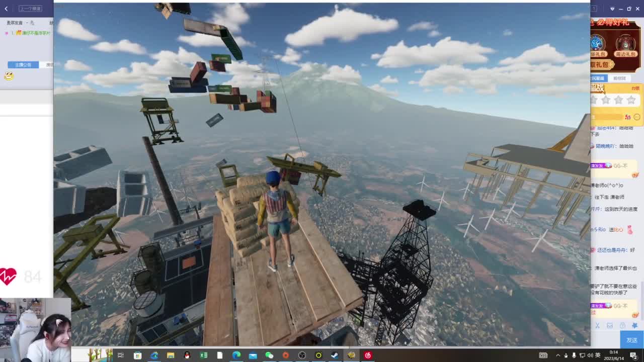Screen dimensions: 644x362
Task: Open the window dropdown menu triangle
Action: coord(612,9)
